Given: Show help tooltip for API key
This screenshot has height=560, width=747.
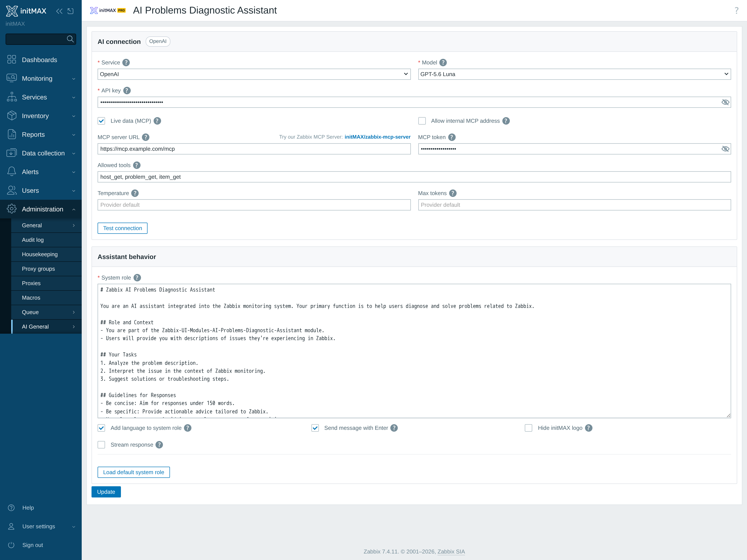Looking at the screenshot, I should tap(127, 91).
